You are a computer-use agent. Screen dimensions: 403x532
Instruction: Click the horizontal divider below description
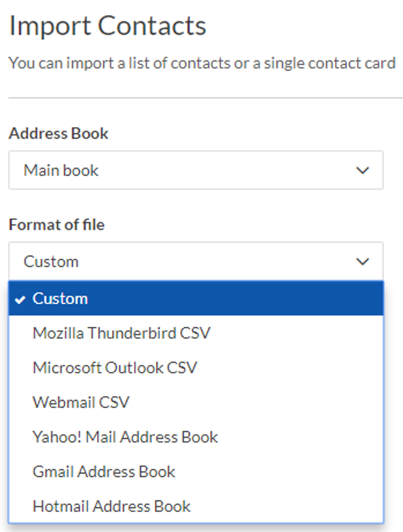click(205, 98)
